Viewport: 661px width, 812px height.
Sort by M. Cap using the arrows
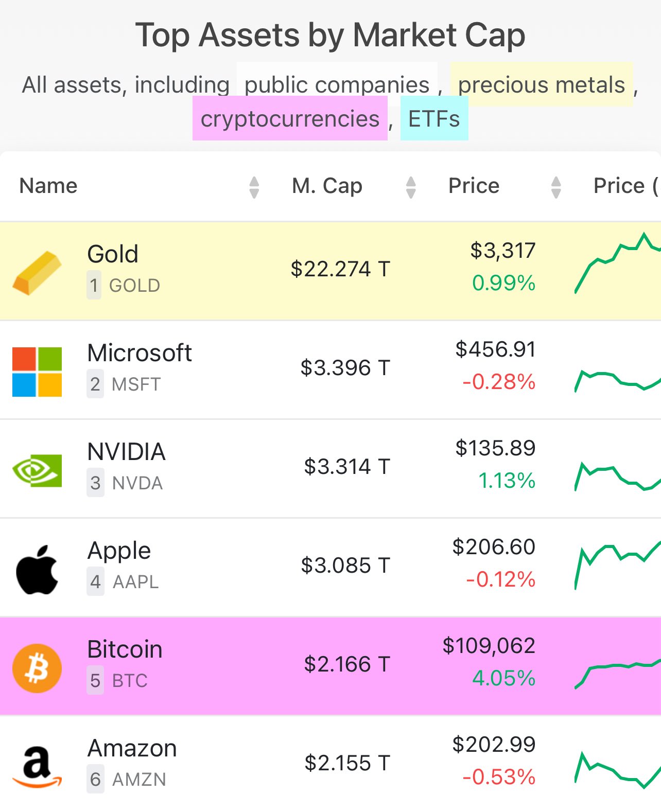tap(411, 187)
